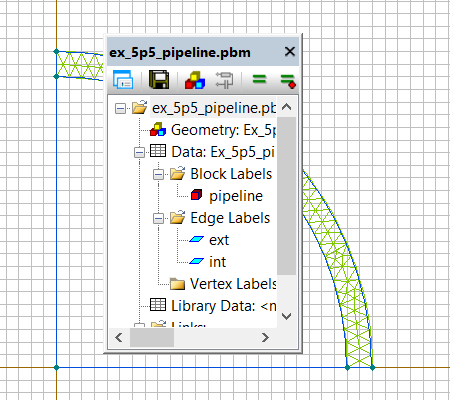Click the problem properties window icon
The height and width of the screenshot is (400, 450).
tap(123, 80)
